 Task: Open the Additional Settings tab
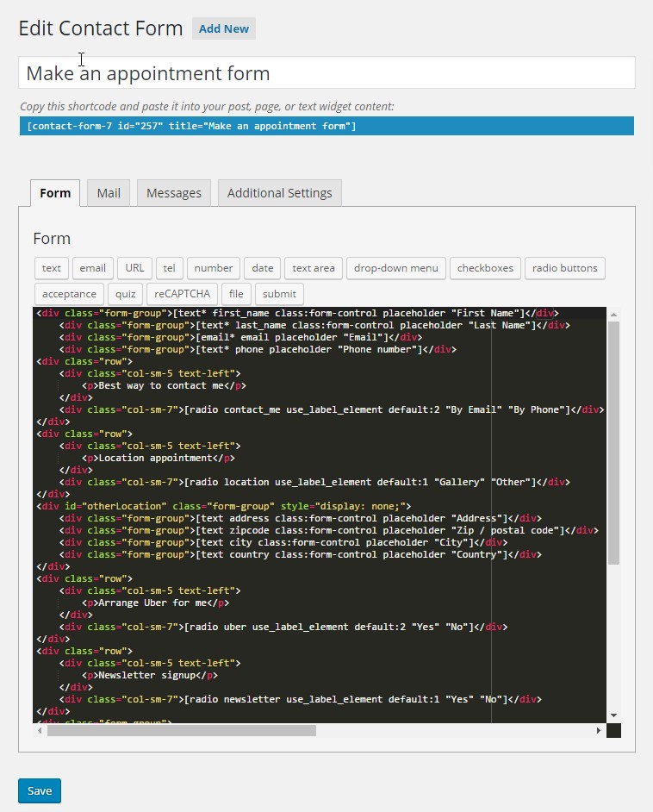coord(279,193)
